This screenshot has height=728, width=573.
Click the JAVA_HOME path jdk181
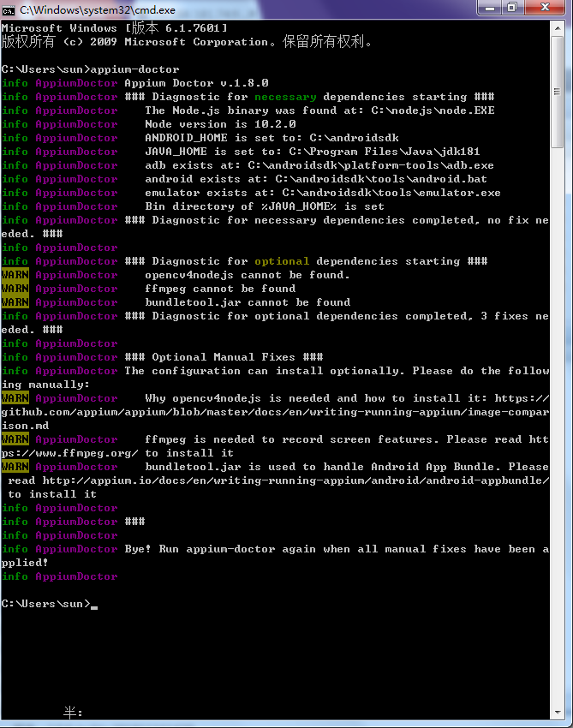coord(459,152)
